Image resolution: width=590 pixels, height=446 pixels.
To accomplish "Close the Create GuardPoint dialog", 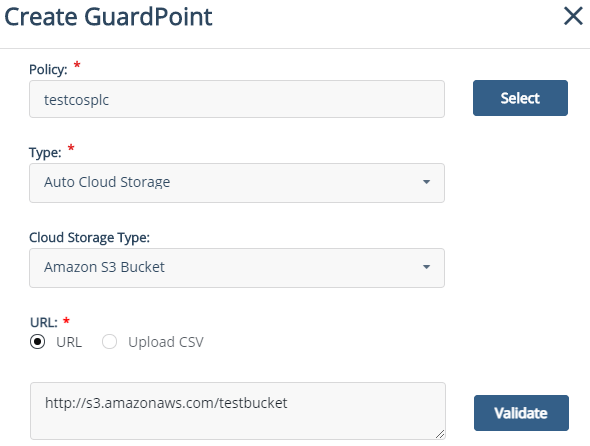I will 573,16.
